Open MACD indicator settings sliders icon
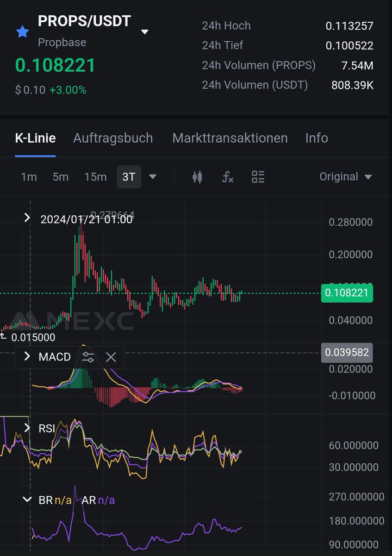The image size is (392, 556). (x=88, y=357)
